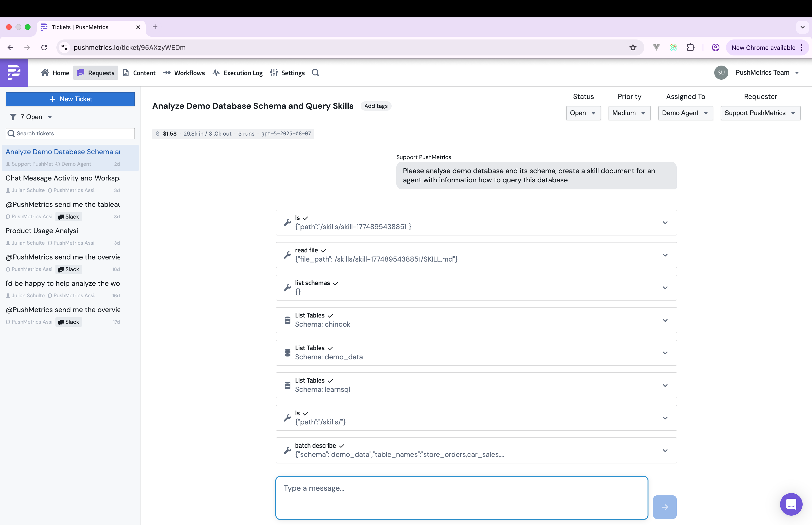Click the Search tickets field

[x=70, y=133]
